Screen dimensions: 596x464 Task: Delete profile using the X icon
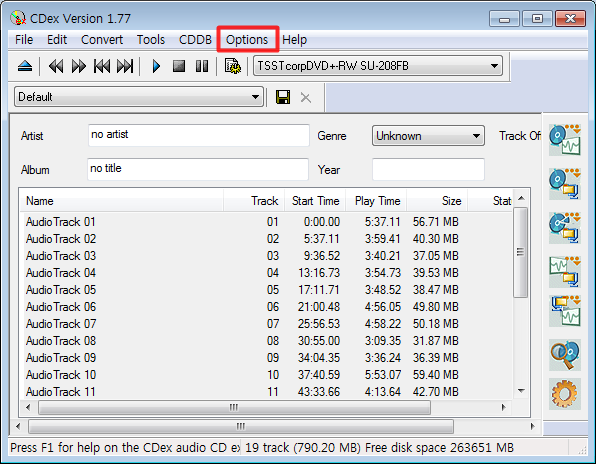306,98
